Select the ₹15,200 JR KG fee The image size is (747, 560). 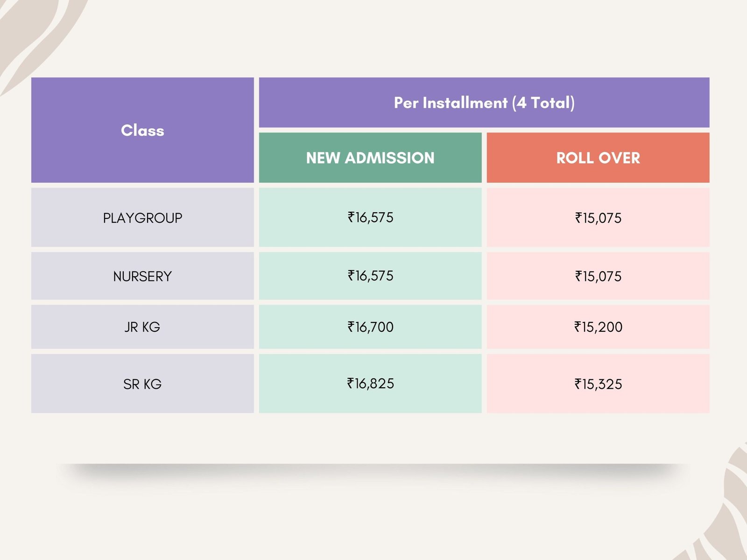click(598, 327)
